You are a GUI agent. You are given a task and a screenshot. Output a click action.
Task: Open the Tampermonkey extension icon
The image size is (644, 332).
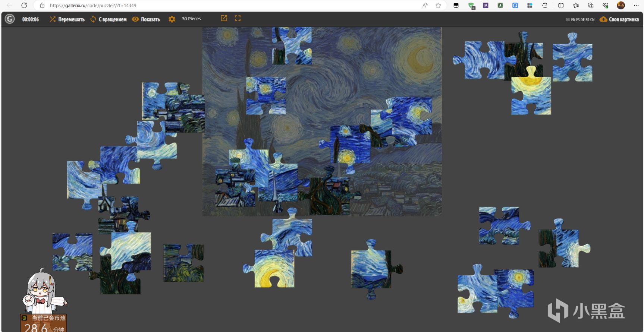click(456, 5)
